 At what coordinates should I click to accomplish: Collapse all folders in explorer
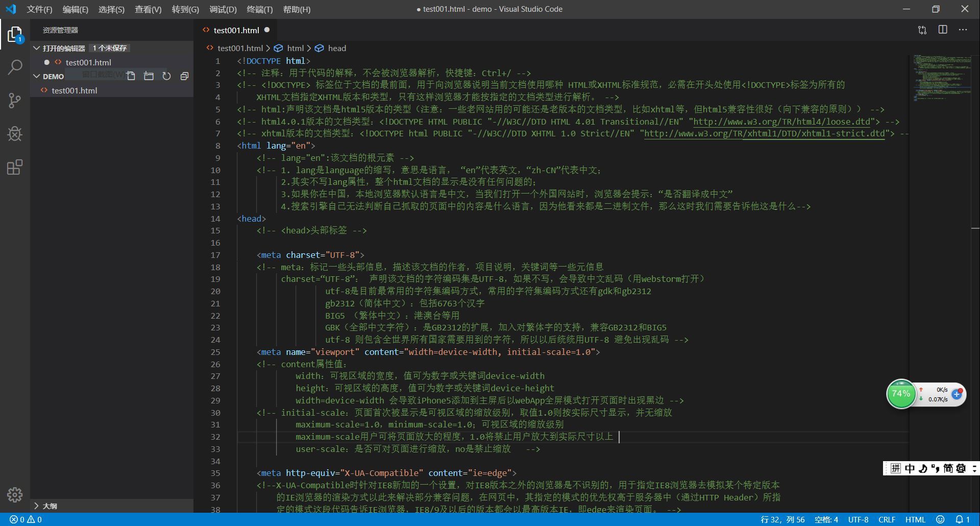pyautogui.click(x=184, y=76)
